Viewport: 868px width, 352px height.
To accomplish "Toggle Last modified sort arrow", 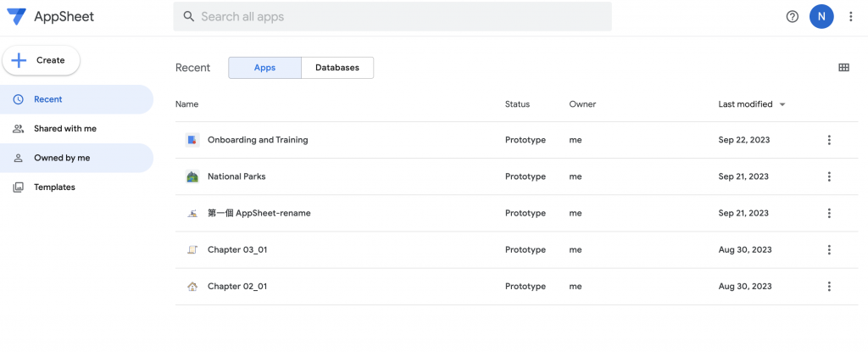I will coord(782,104).
